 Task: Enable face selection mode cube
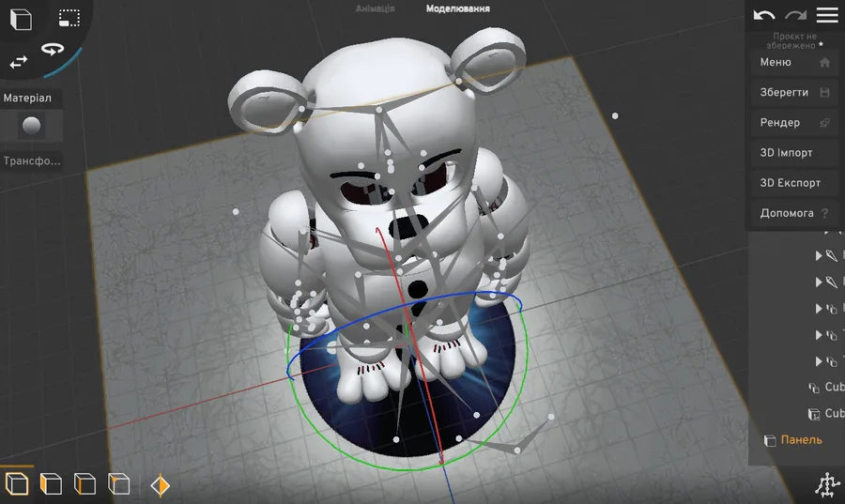coord(51,483)
